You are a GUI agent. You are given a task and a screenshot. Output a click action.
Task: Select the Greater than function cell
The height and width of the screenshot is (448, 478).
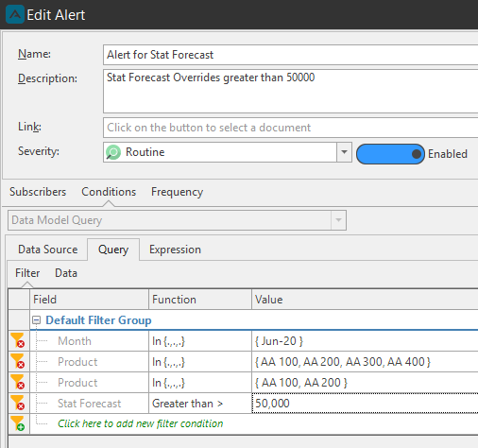tap(200, 404)
